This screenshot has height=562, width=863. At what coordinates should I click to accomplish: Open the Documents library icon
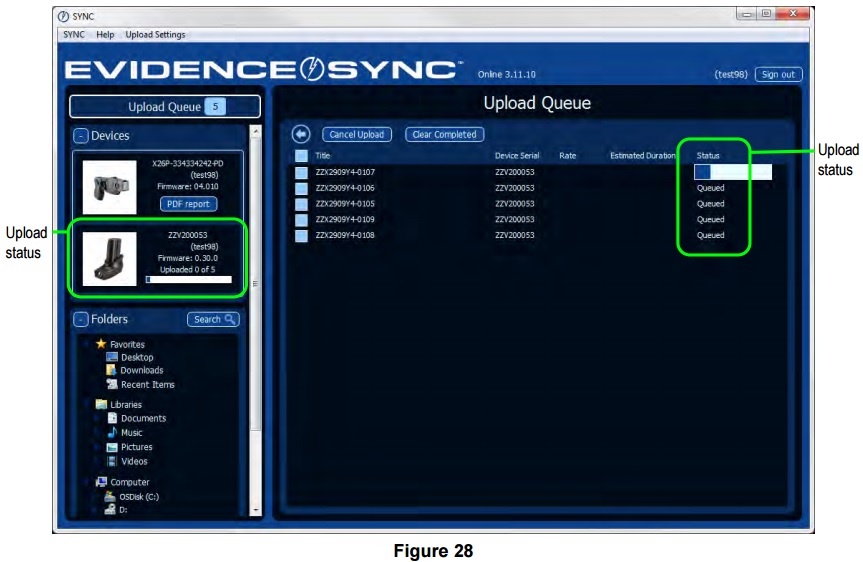point(112,418)
